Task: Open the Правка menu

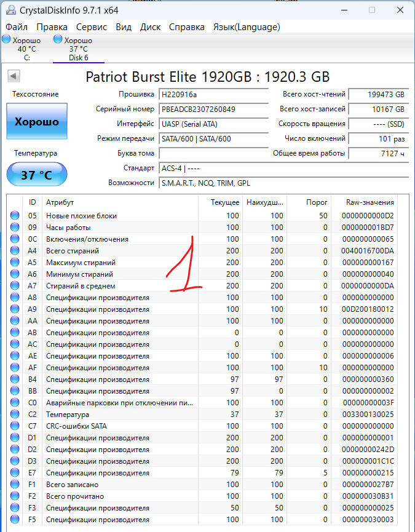Action: (x=52, y=27)
